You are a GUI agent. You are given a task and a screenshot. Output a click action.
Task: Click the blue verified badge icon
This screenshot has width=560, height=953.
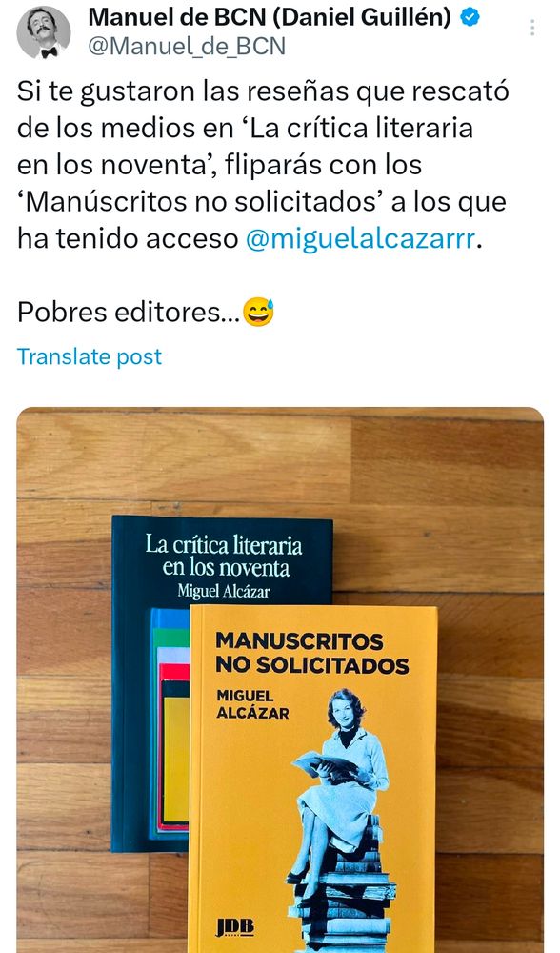click(470, 17)
